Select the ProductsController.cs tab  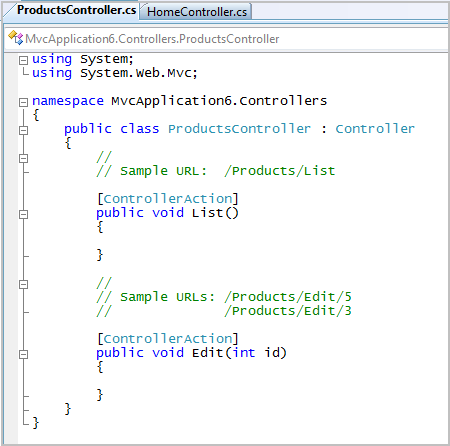[76, 10]
